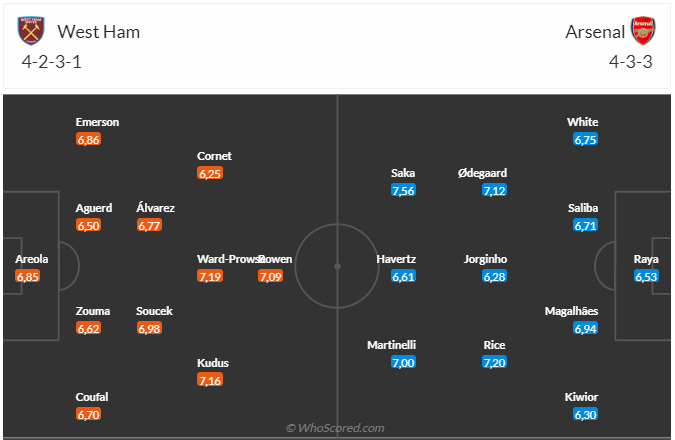
Task: Select Raya's 6,53 goalkeeper rating
Action: [x=646, y=276]
